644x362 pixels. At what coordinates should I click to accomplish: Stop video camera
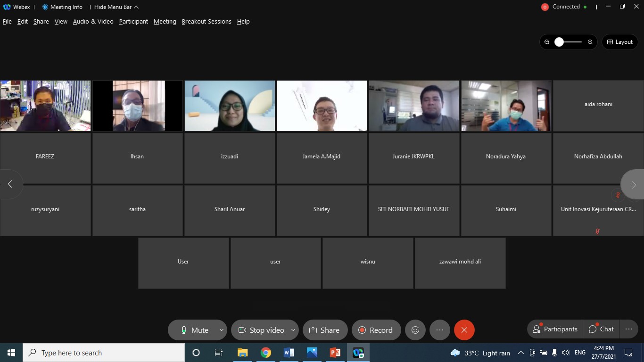261,330
